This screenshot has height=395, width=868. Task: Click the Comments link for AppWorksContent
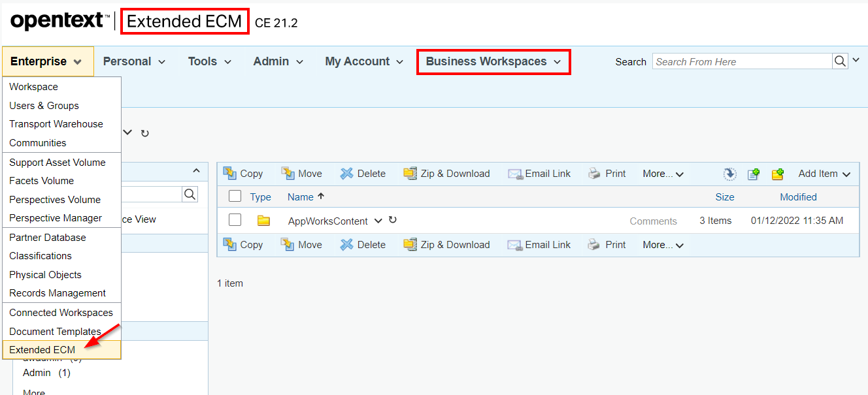(x=653, y=221)
